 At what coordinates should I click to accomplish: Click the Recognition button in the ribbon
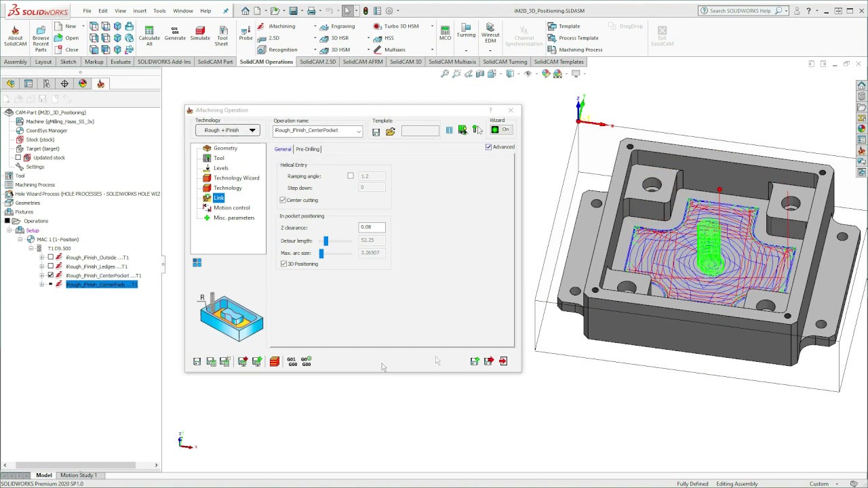click(x=278, y=49)
